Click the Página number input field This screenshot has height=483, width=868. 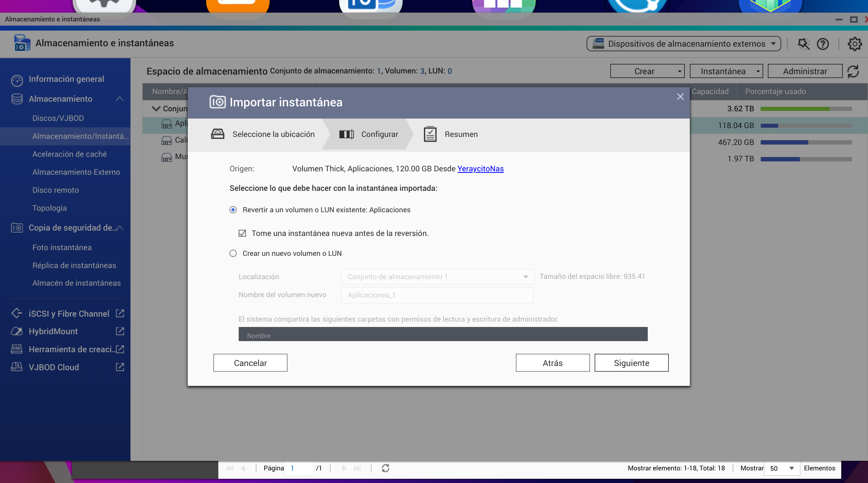click(x=300, y=468)
